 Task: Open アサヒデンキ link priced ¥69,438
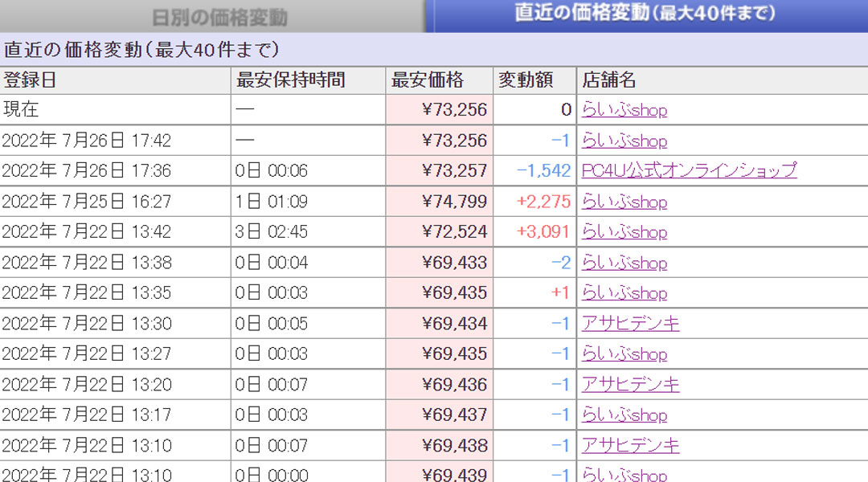click(x=630, y=445)
